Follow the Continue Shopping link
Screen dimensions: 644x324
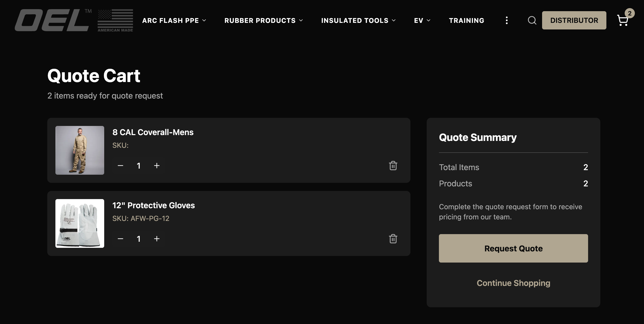[513, 283]
